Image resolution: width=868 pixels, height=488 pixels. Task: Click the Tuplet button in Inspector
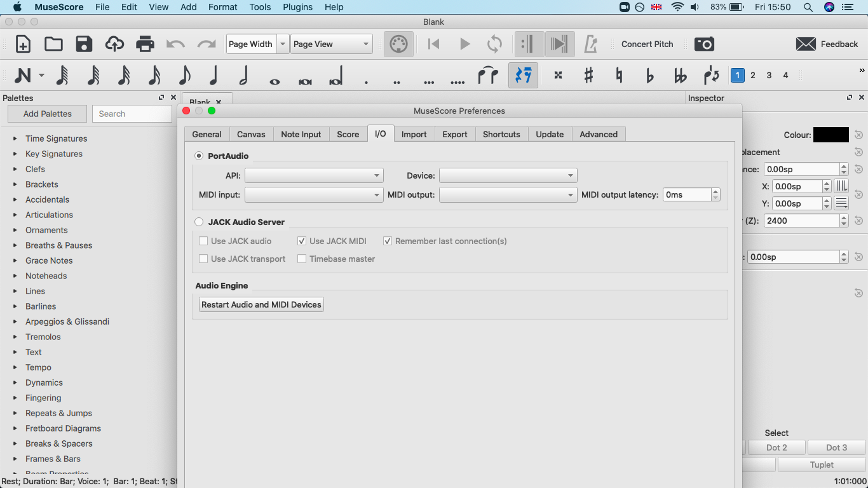[822, 464]
